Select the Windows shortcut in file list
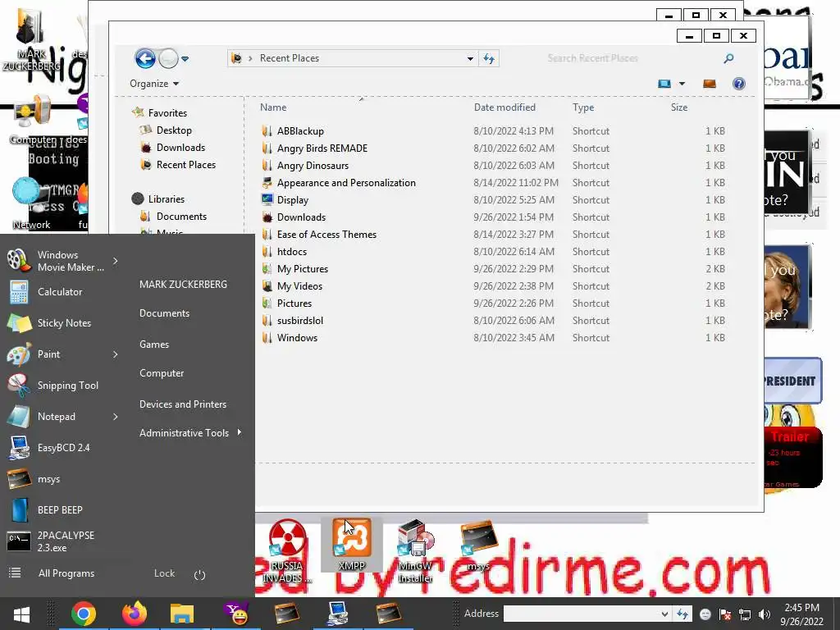Image resolution: width=840 pixels, height=630 pixels. [297, 337]
